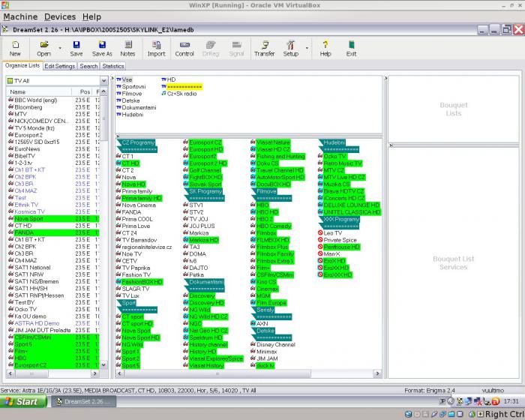This screenshot has height=420, width=525.
Task: Click the Save toolbar icon
Action: pyautogui.click(x=76, y=49)
